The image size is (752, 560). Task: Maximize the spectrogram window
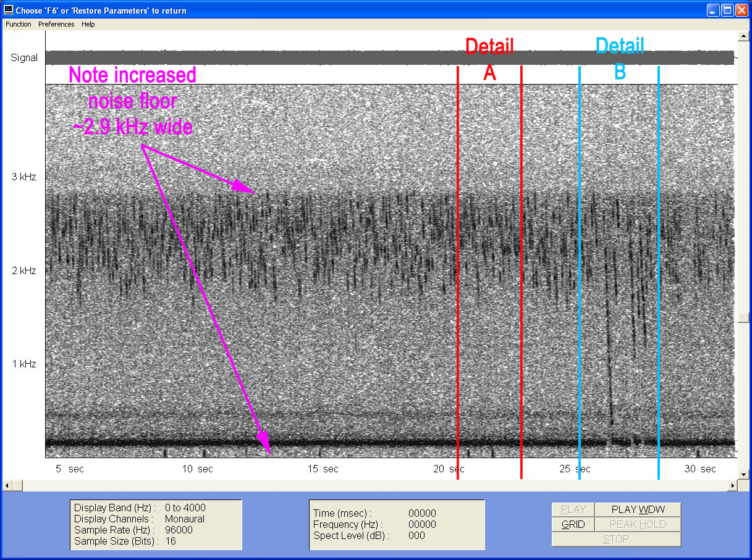(x=727, y=10)
